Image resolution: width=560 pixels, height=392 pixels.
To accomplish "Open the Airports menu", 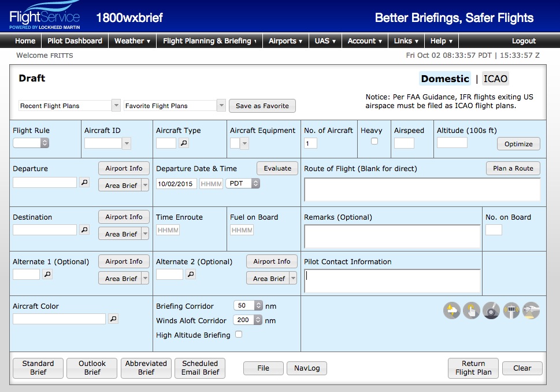I will 285,40.
